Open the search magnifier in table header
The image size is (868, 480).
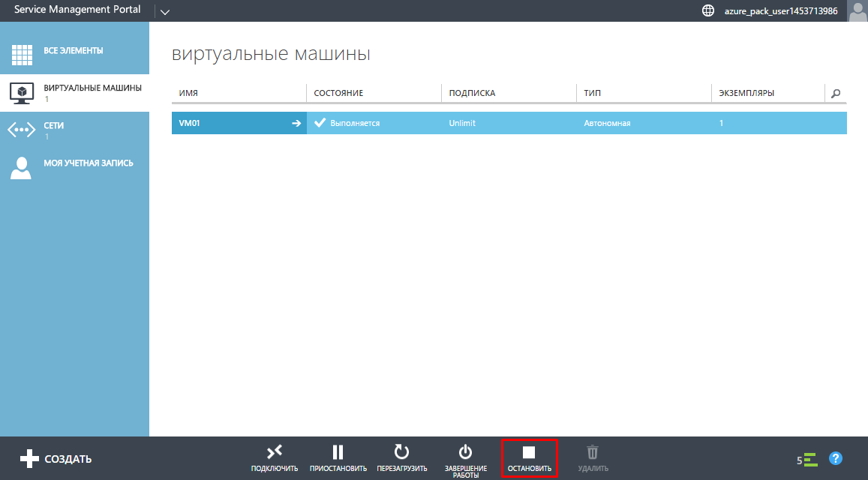coord(836,93)
